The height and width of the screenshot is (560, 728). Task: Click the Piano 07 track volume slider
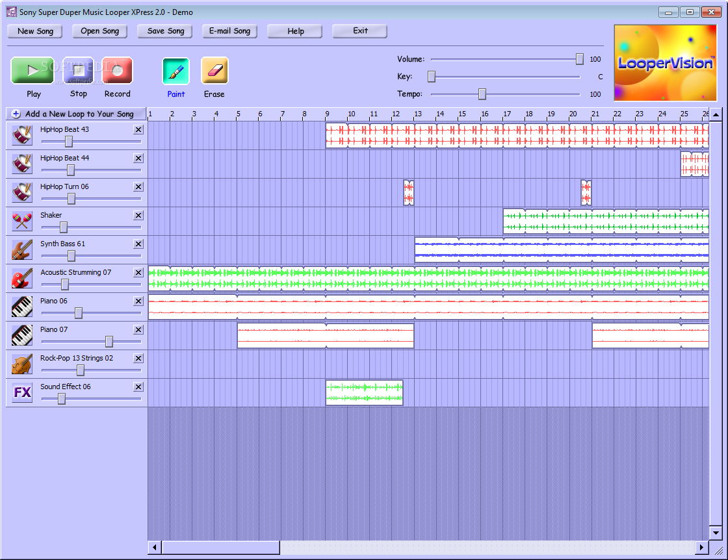tap(109, 342)
